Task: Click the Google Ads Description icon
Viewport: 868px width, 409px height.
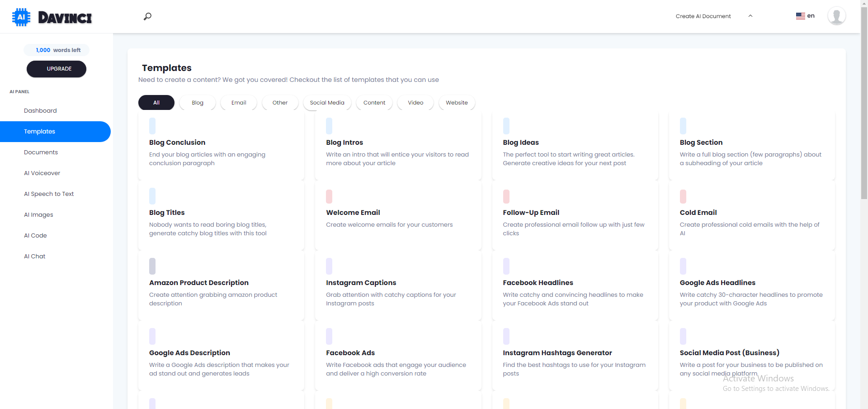Action: click(152, 336)
